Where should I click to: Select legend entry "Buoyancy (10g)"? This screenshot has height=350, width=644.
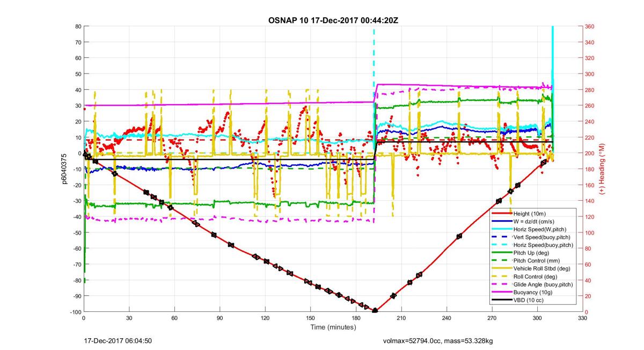point(533,292)
